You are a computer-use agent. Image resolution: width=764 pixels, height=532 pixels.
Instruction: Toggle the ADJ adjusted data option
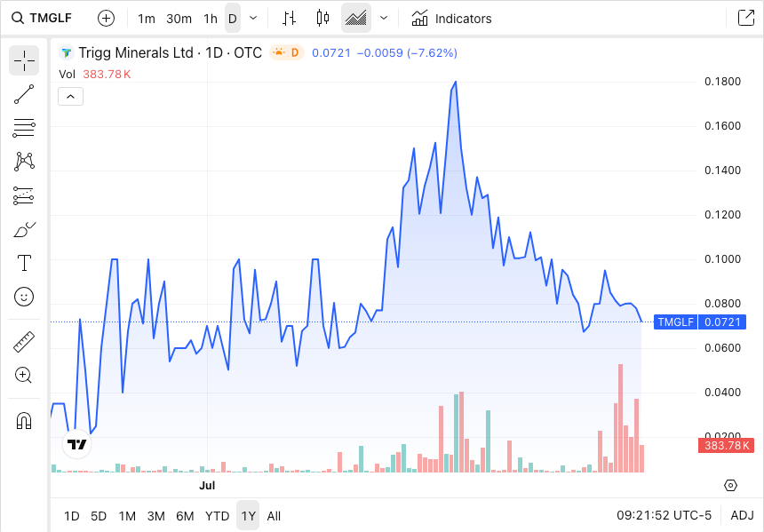[742, 515]
